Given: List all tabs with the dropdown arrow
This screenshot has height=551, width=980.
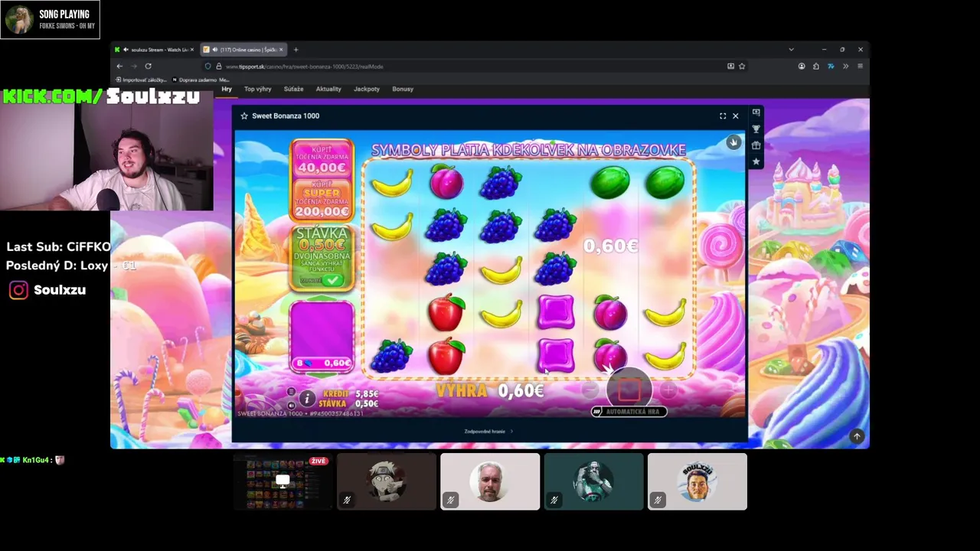Looking at the screenshot, I should [791, 50].
